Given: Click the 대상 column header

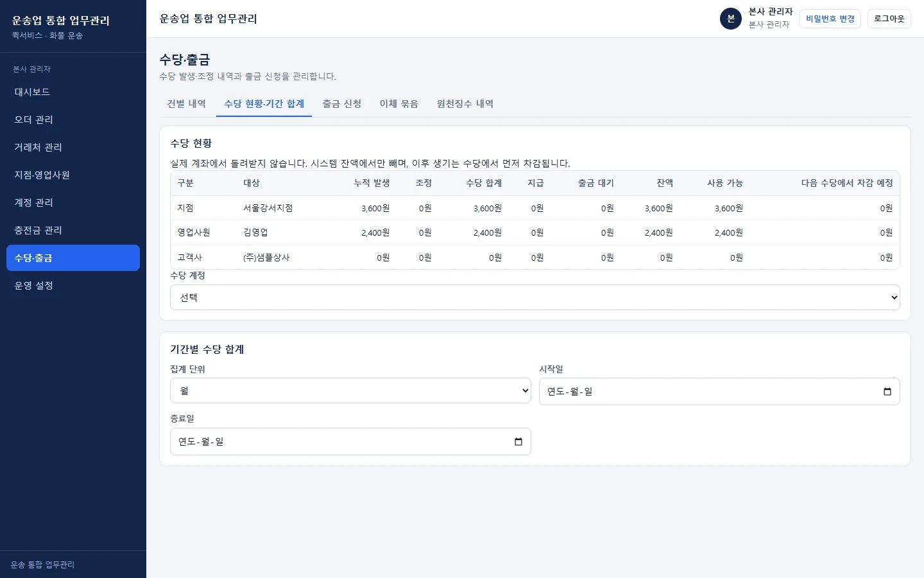Looking at the screenshot, I should pos(252,183).
